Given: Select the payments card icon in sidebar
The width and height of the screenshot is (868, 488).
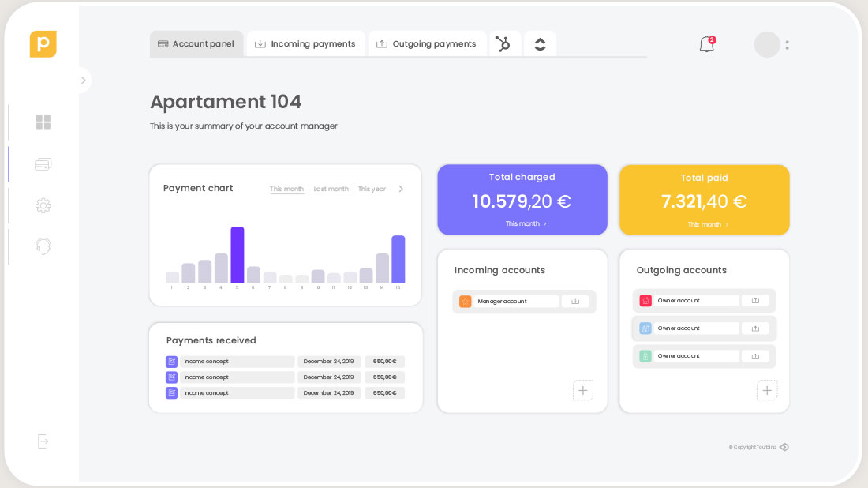Looking at the screenshot, I should coord(43,164).
